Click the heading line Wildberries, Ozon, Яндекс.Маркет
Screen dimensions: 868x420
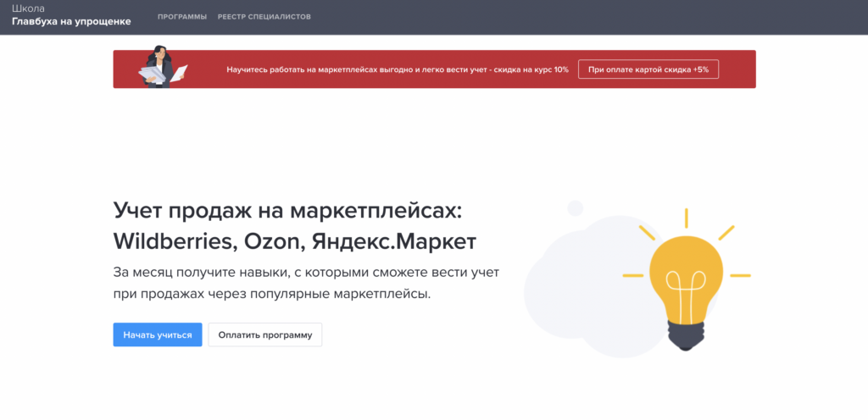coord(294,241)
